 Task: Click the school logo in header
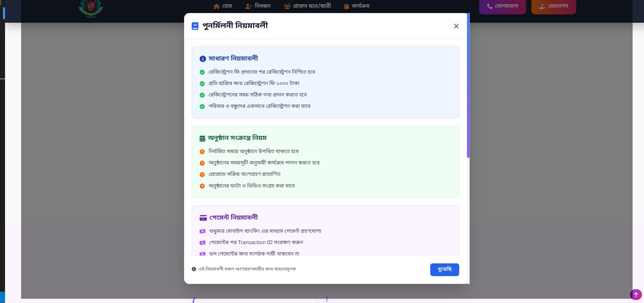pyautogui.click(x=91, y=8)
